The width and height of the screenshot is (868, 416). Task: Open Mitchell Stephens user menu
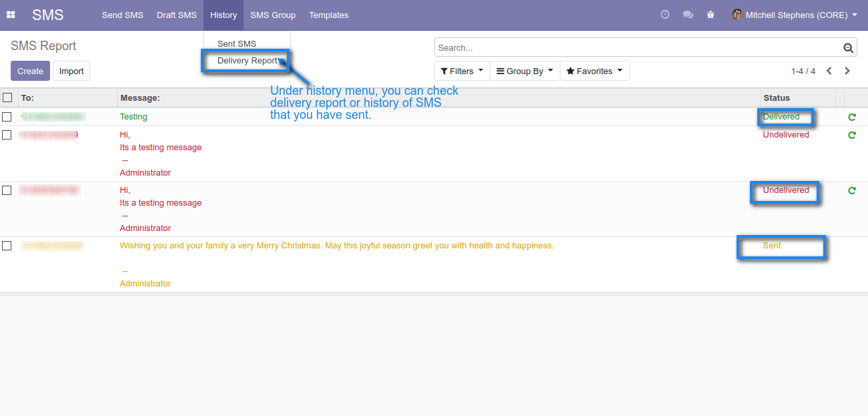794,15
